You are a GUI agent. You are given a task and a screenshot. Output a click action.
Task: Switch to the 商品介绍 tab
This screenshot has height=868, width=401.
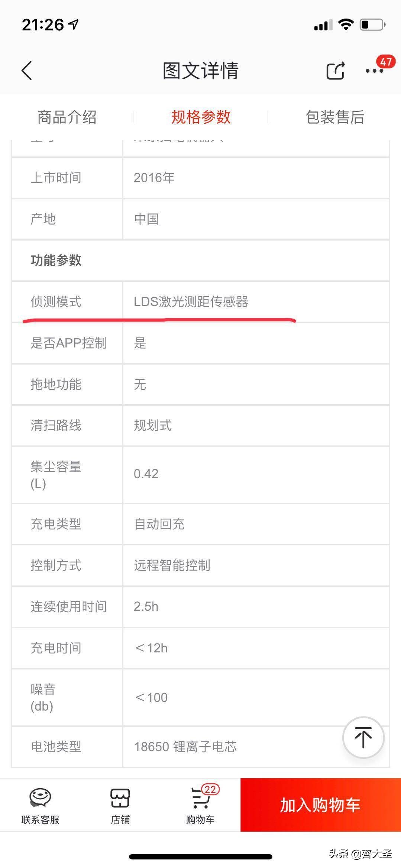pyautogui.click(x=67, y=117)
